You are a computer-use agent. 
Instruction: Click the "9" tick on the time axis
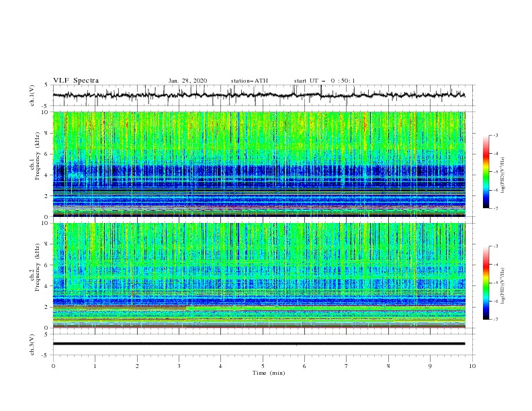coord(430,366)
